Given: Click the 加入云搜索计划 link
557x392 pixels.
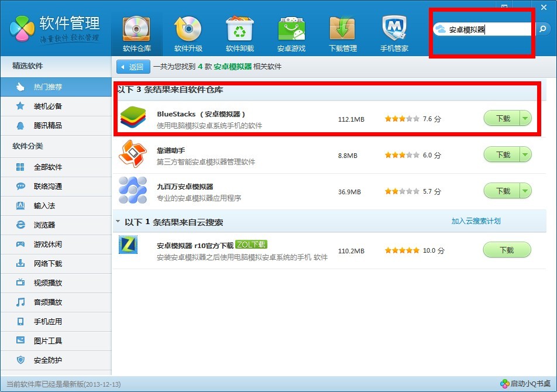Looking at the screenshot, I should point(476,221).
